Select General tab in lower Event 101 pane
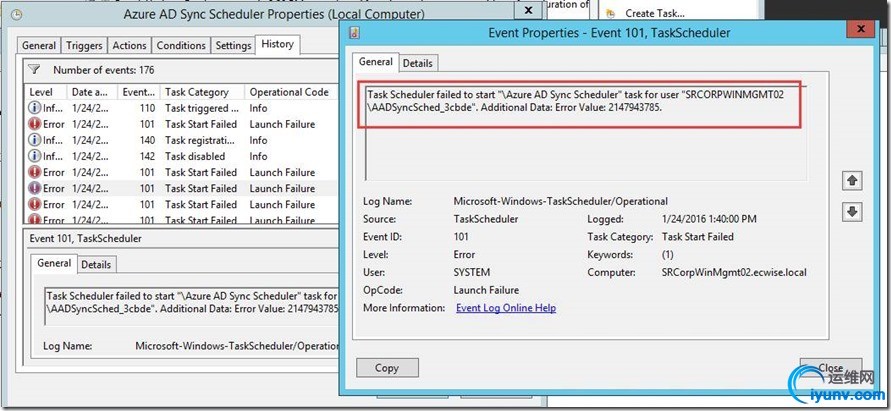891x411 pixels. 54,263
